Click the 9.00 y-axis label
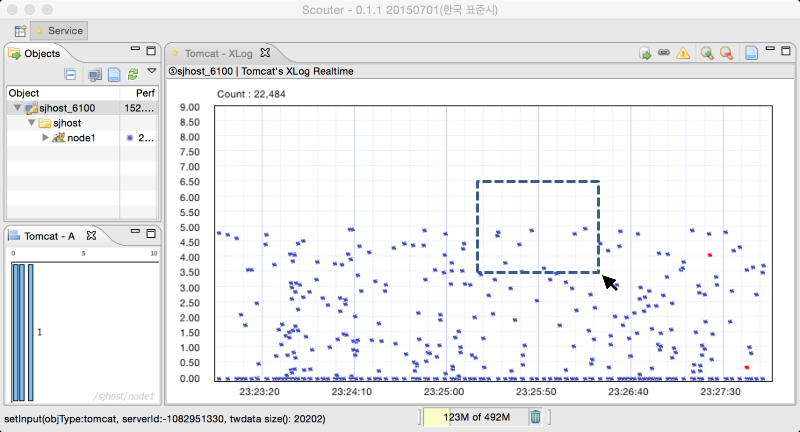This screenshot has width=800, height=432. coord(189,107)
